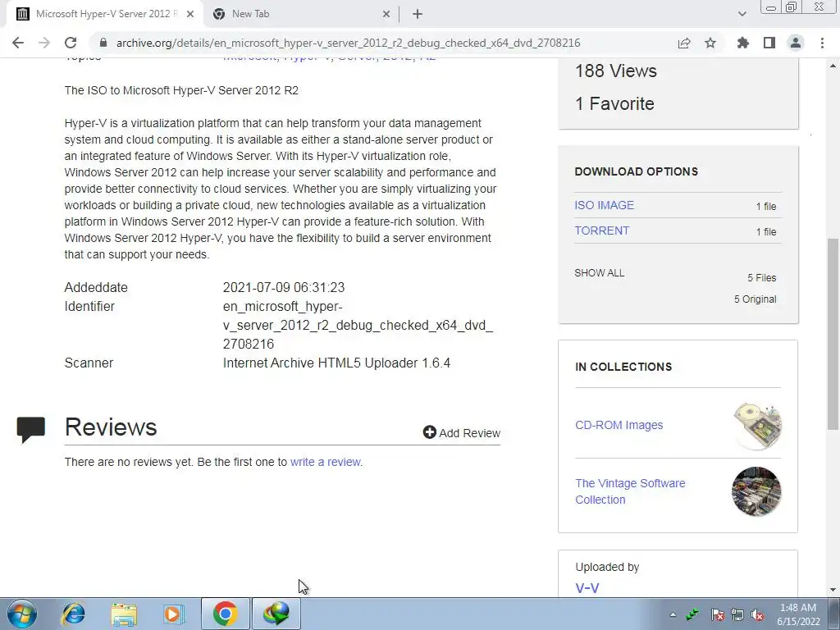Screen dimensions: 840x630
Task: Click the partially visible topics link
Action: (x=330, y=58)
